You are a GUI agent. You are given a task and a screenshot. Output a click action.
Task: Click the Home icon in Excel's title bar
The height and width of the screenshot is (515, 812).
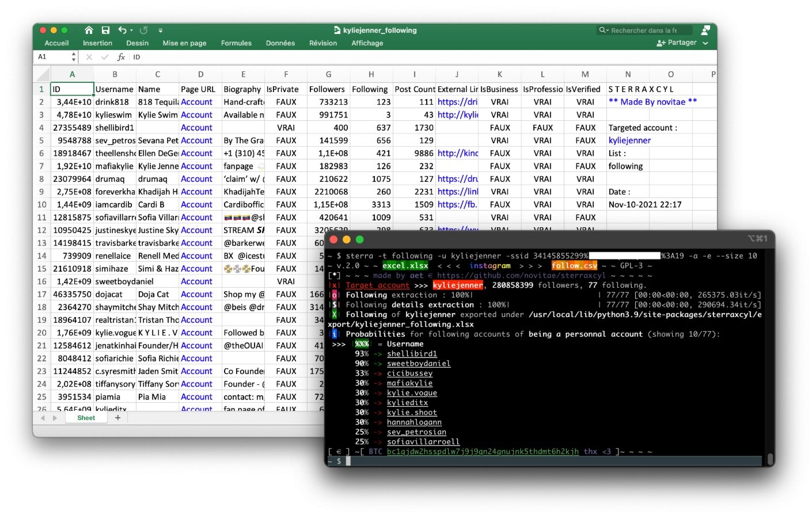click(x=89, y=30)
